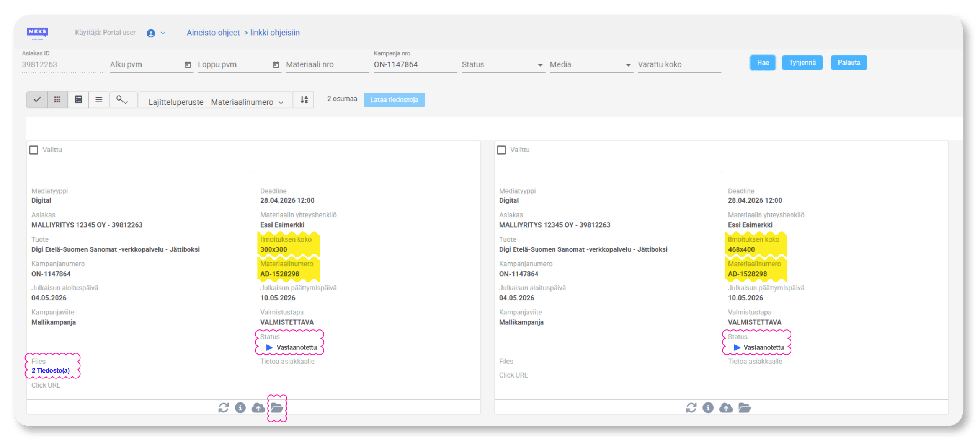This screenshot has width=980, height=443.
Task: Check Valittu box on left card
Action: coord(34,150)
